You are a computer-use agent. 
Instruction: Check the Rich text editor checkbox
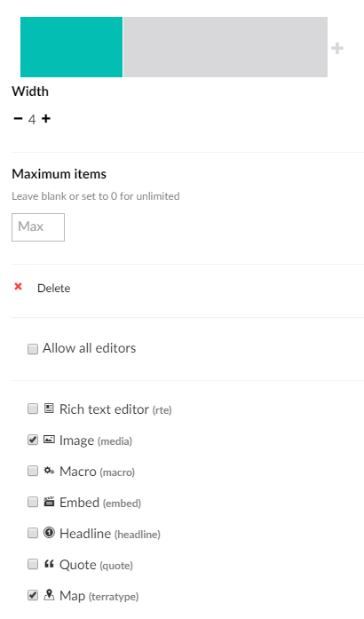point(33,409)
